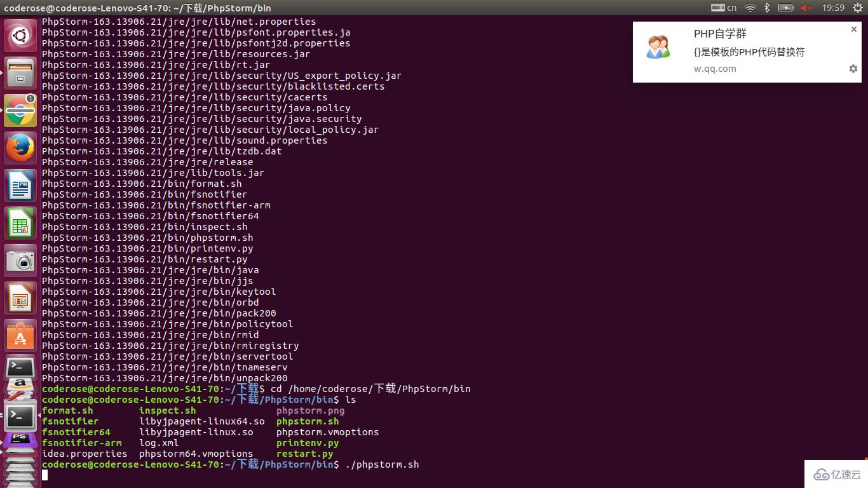The width and height of the screenshot is (868, 488).
Task: Click the security/cacerts output line
Action: [185, 97]
